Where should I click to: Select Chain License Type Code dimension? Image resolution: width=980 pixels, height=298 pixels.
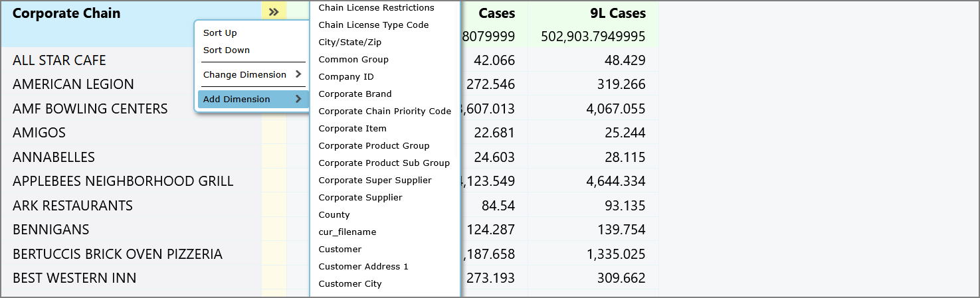373,25
